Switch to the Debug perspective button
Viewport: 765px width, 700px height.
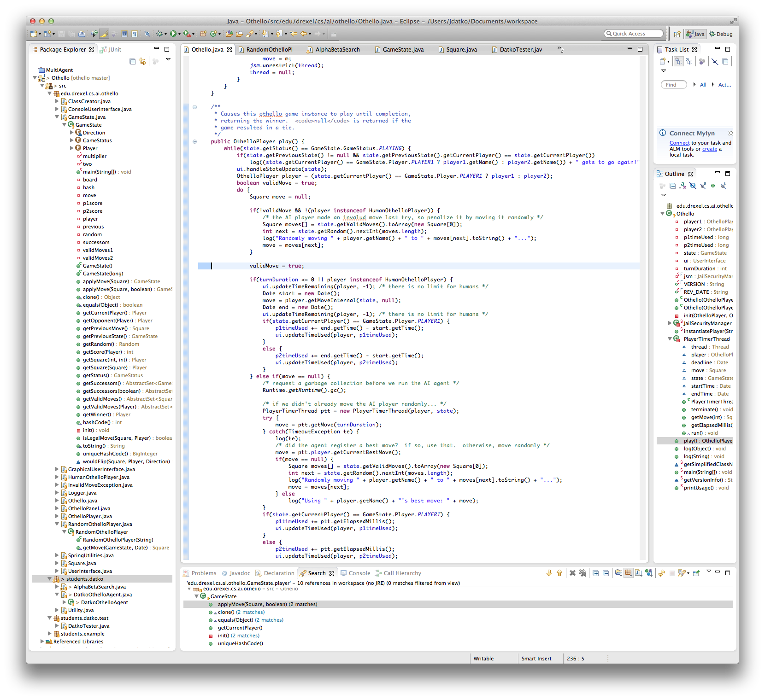tap(721, 34)
